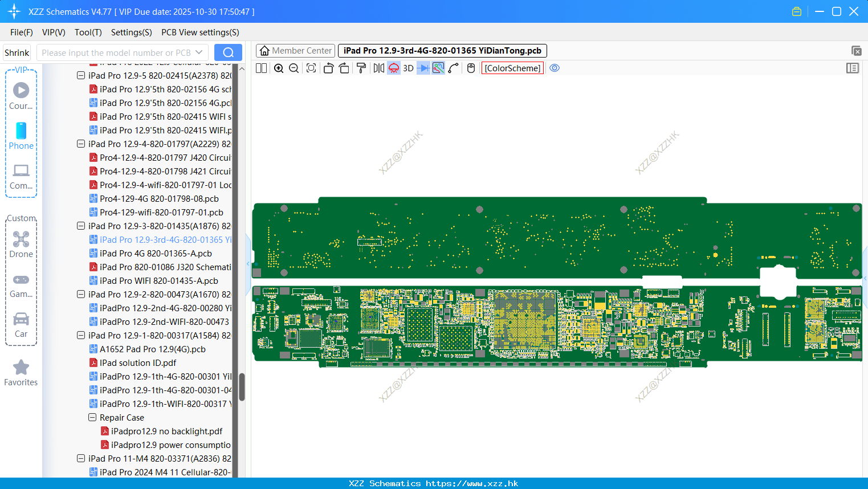
Task: Click the split view icon in the PCB toolbar
Action: pyautogui.click(x=261, y=68)
